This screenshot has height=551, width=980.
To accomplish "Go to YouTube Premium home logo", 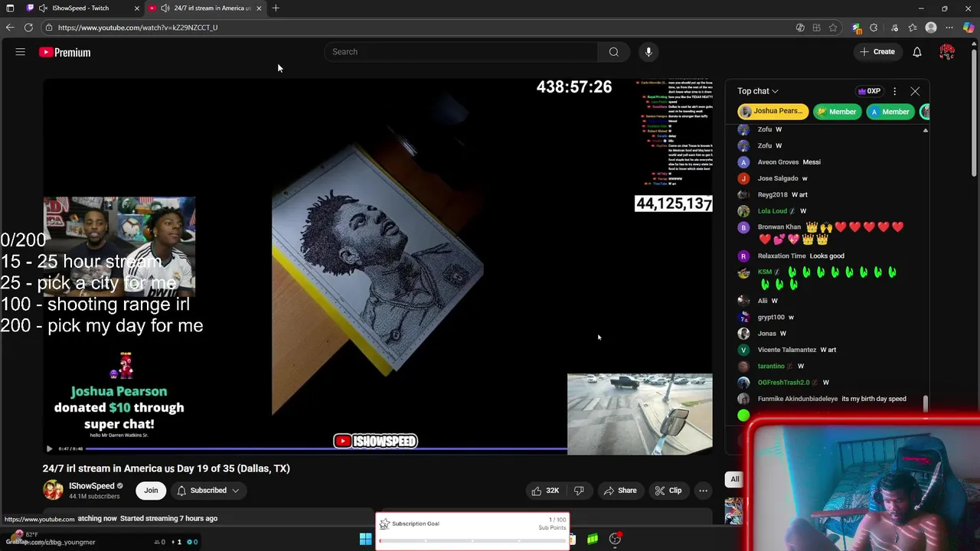I will pyautogui.click(x=65, y=52).
